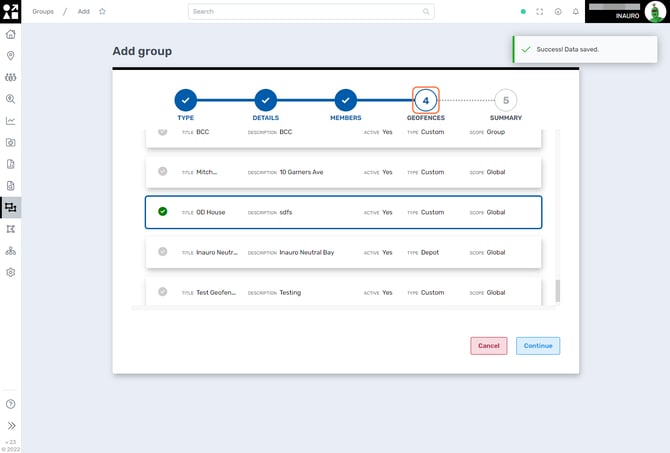The image size is (670, 453).
Task: Select the BCC geofence checkbox
Action: point(162,132)
